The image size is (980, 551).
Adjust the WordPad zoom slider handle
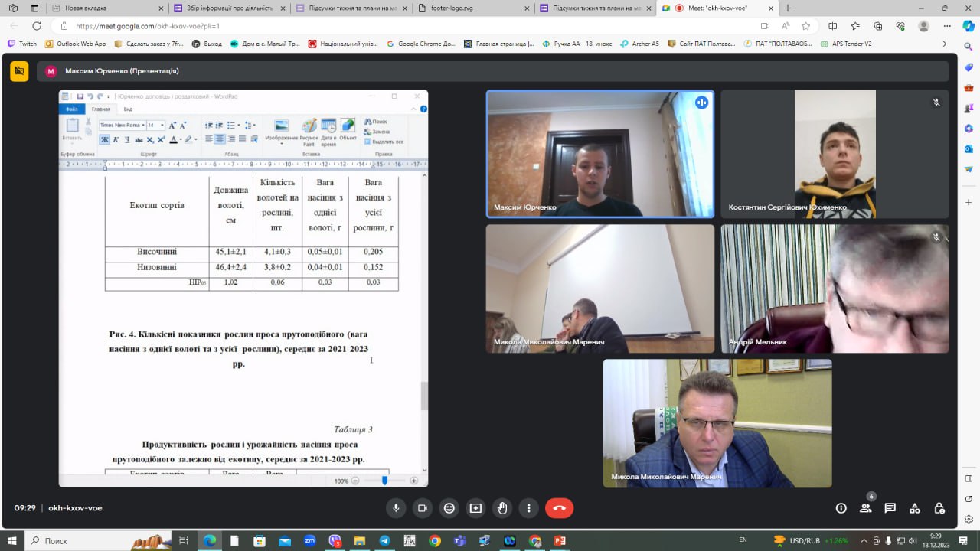tap(384, 481)
